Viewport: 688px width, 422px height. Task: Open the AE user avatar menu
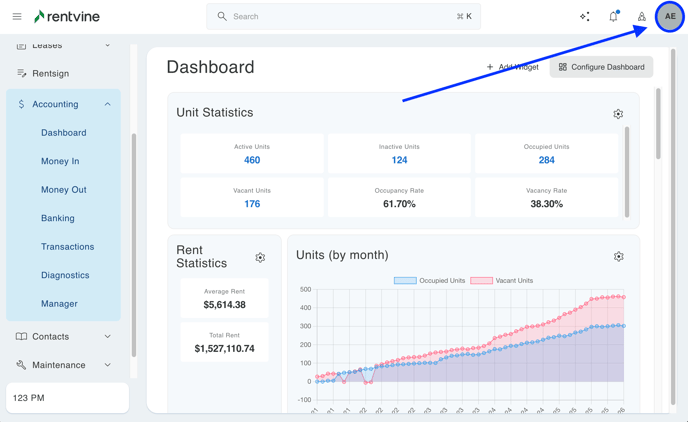[x=670, y=16]
